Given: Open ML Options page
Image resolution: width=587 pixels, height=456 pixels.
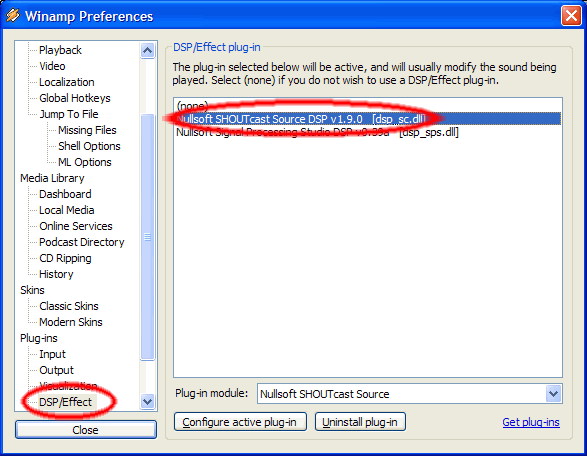Looking at the screenshot, I should pyautogui.click(x=85, y=162).
